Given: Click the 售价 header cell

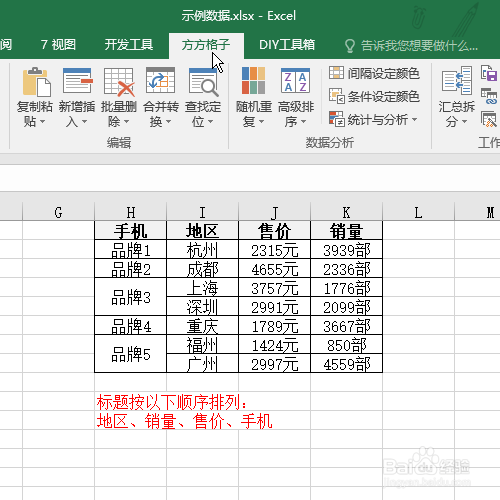Looking at the screenshot, I should coord(274,230).
